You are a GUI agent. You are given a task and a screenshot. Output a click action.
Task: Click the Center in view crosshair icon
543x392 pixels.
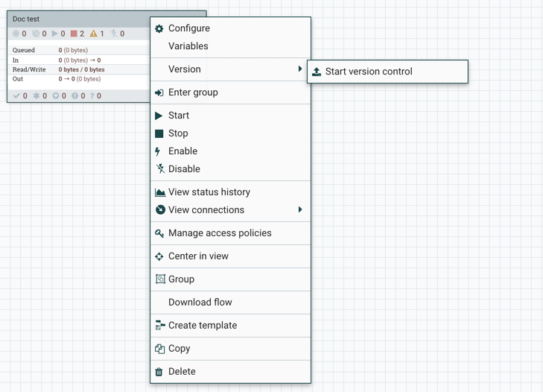(159, 256)
